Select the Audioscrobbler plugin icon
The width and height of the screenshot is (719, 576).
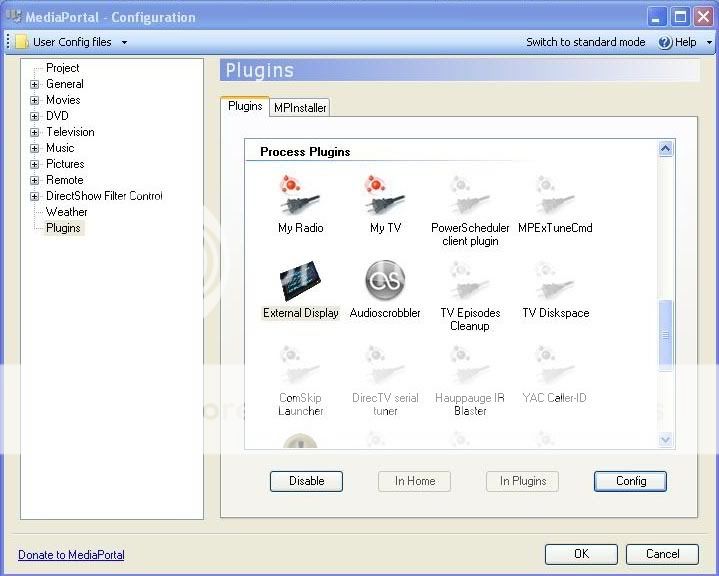point(385,281)
